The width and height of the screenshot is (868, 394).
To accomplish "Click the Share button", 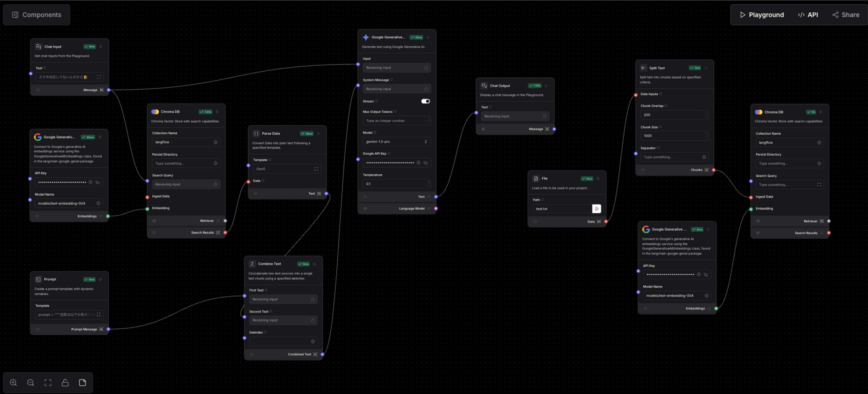I will coord(846,15).
